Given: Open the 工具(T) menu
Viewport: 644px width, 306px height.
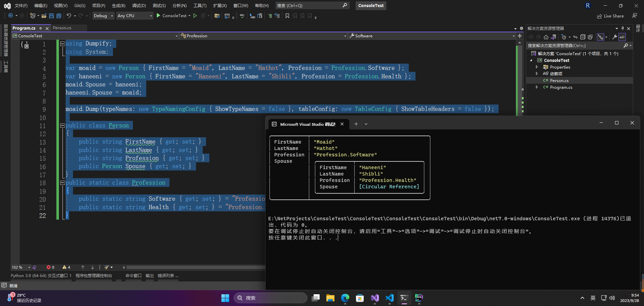Looking at the screenshot, I should 200,6.
